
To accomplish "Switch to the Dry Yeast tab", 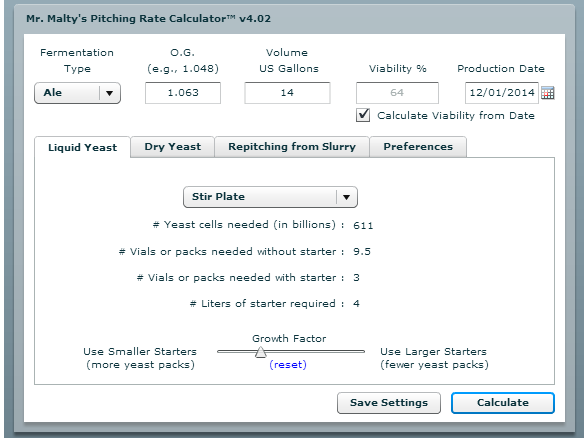I will (172, 147).
